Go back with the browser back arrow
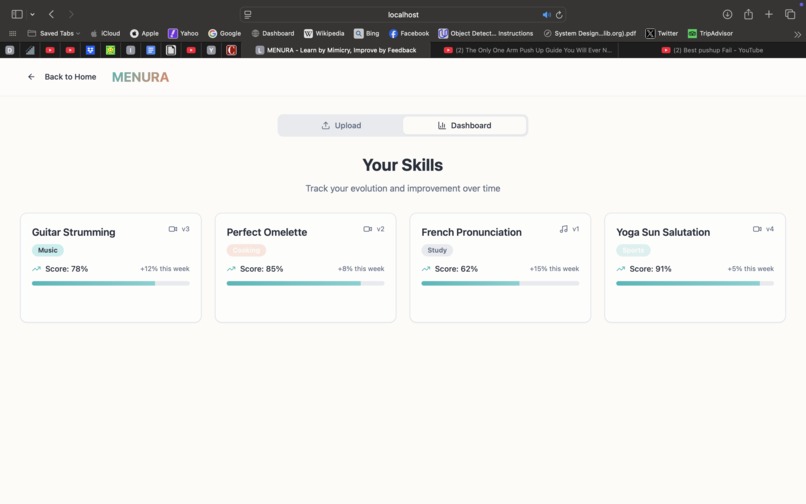This screenshot has width=806, height=504. pos(51,14)
